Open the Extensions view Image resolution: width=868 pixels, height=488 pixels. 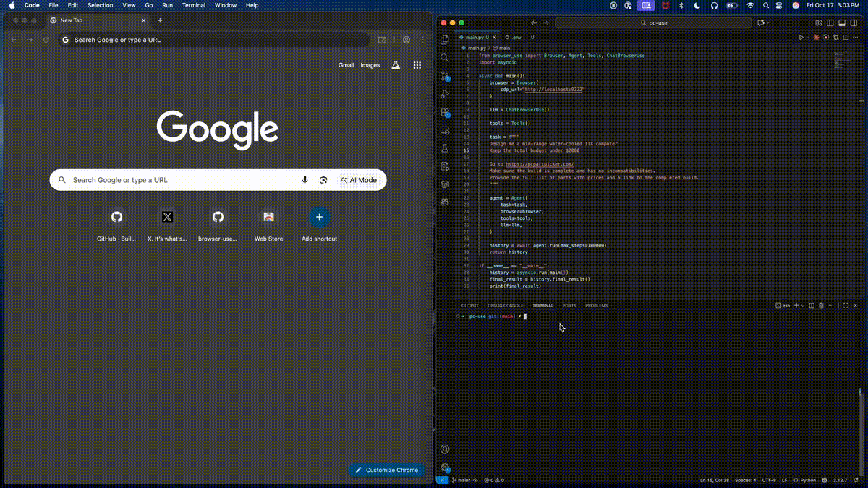point(444,112)
